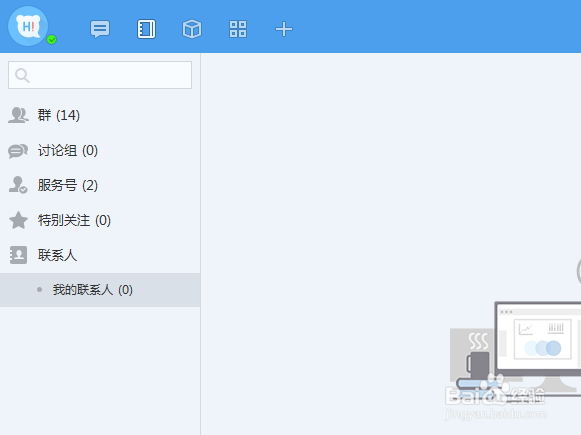Click the service account person-check icon
The image size is (581, 435).
[x=18, y=185]
